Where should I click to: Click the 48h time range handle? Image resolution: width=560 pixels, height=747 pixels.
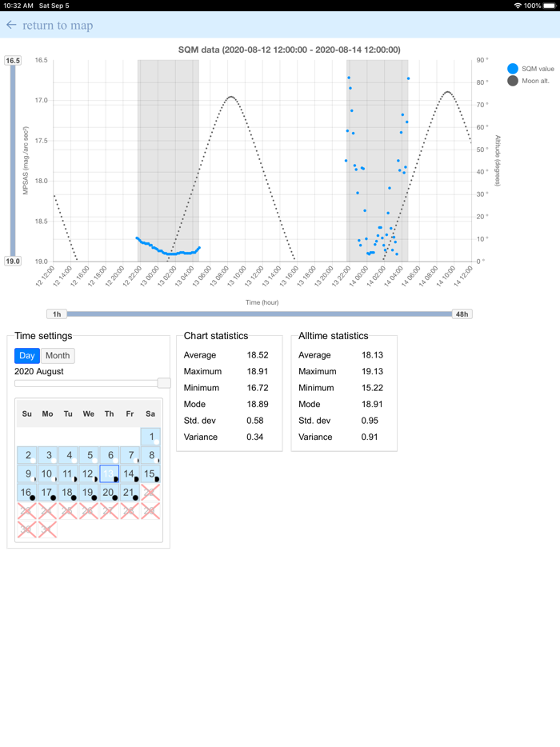click(x=462, y=314)
